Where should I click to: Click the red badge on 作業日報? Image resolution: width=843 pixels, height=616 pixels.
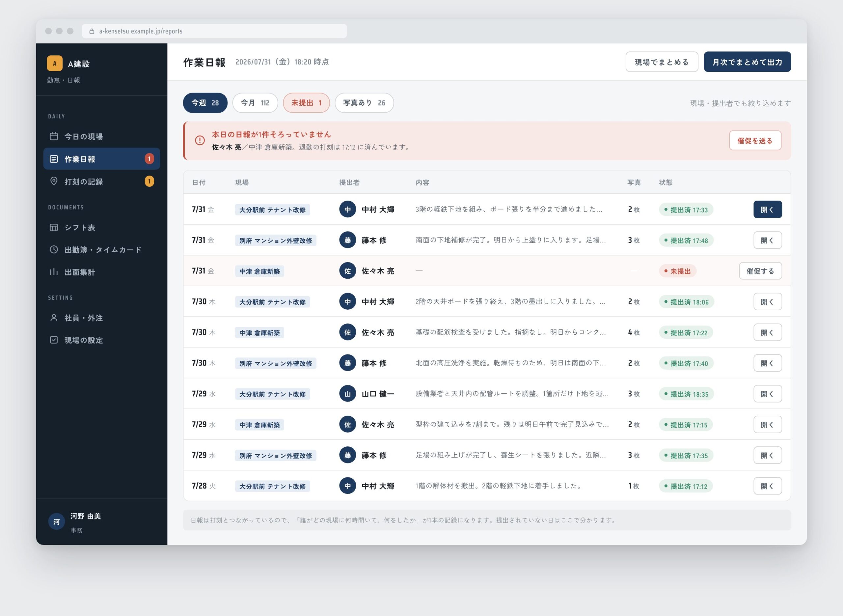pyautogui.click(x=150, y=159)
